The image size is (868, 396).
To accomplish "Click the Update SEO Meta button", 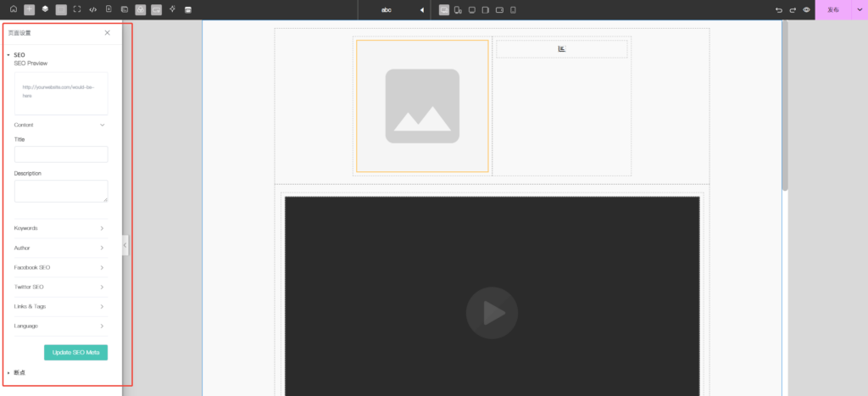I will [x=75, y=352].
